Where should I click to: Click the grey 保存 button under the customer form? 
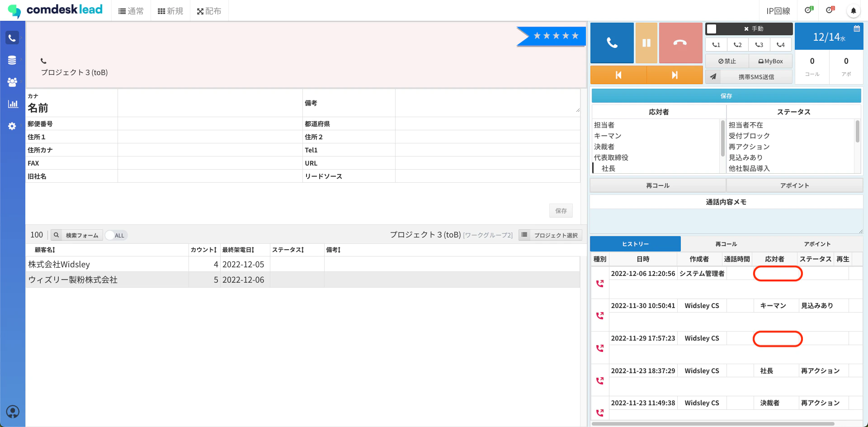[x=561, y=211]
